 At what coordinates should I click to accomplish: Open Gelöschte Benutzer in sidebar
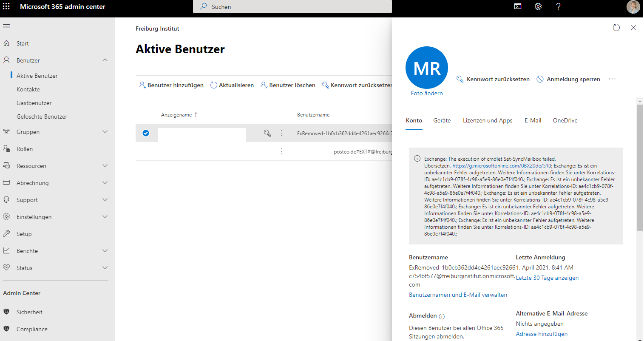tap(42, 117)
